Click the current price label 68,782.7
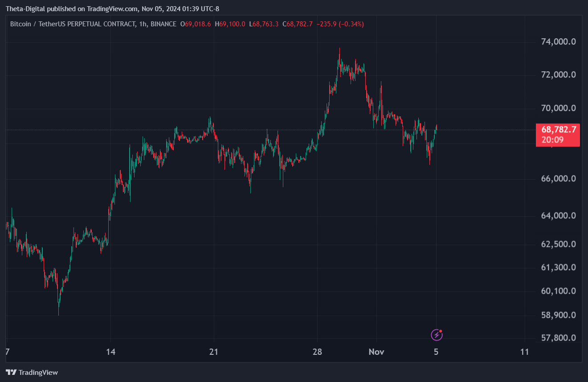 pos(559,130)
